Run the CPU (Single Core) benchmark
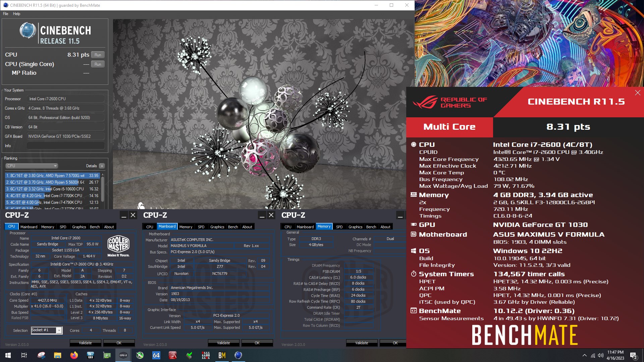Viewport: 644px width, 362px height. point(98,64)
